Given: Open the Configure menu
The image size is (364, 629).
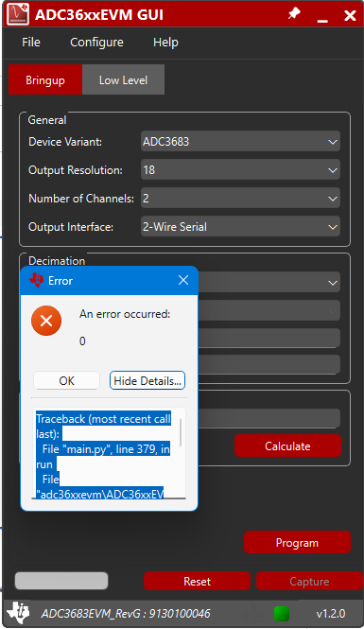Looking at the screenshot, I should 96,43.
